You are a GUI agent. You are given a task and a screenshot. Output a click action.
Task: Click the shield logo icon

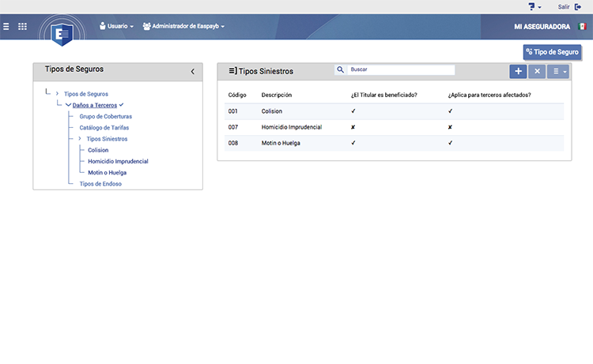point(62,35)
